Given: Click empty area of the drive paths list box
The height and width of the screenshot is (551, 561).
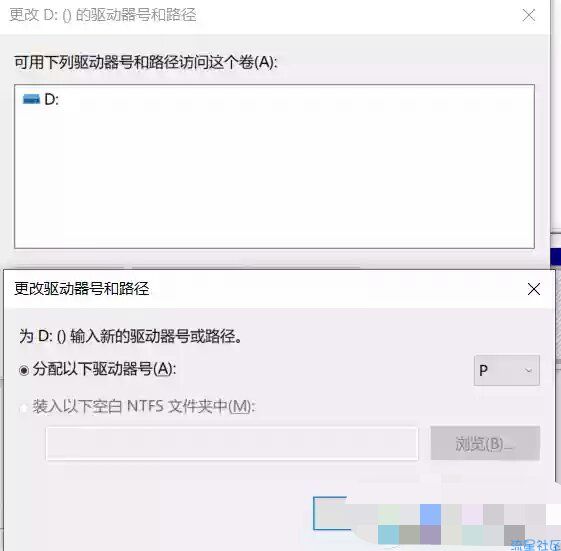Looking at the screenshot, I should (x=274, y=179).
